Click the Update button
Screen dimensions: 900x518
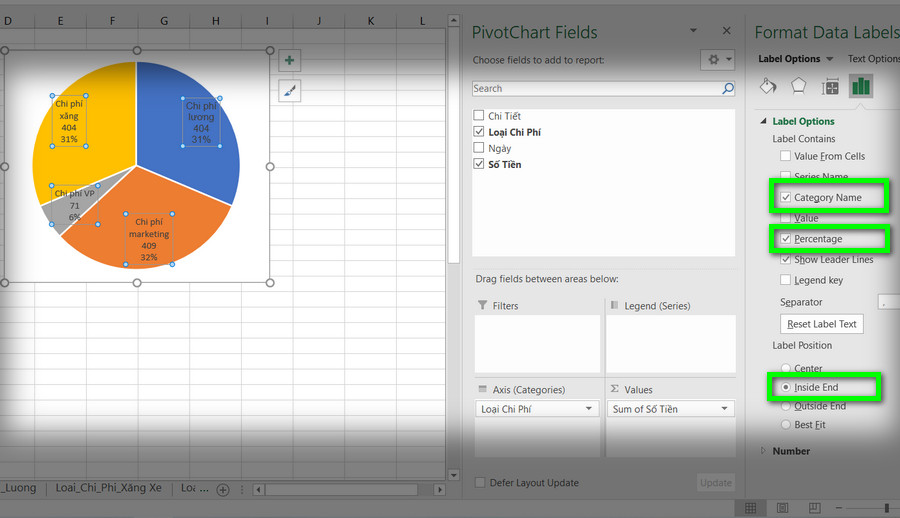716,482
